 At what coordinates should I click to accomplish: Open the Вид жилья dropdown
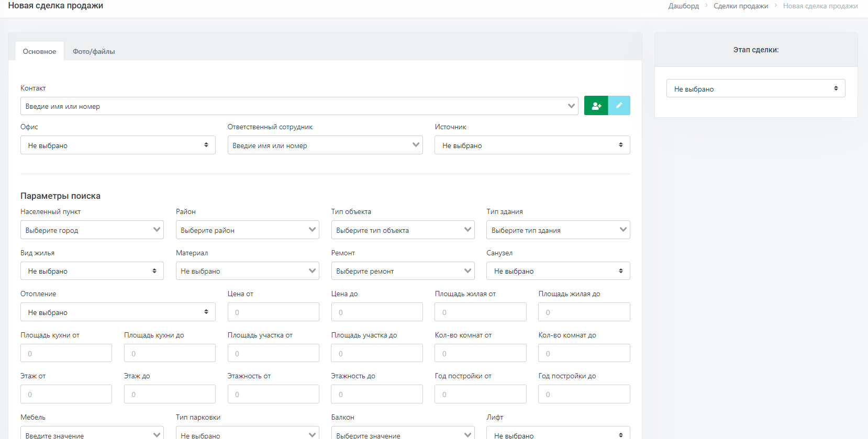[92, 271]
